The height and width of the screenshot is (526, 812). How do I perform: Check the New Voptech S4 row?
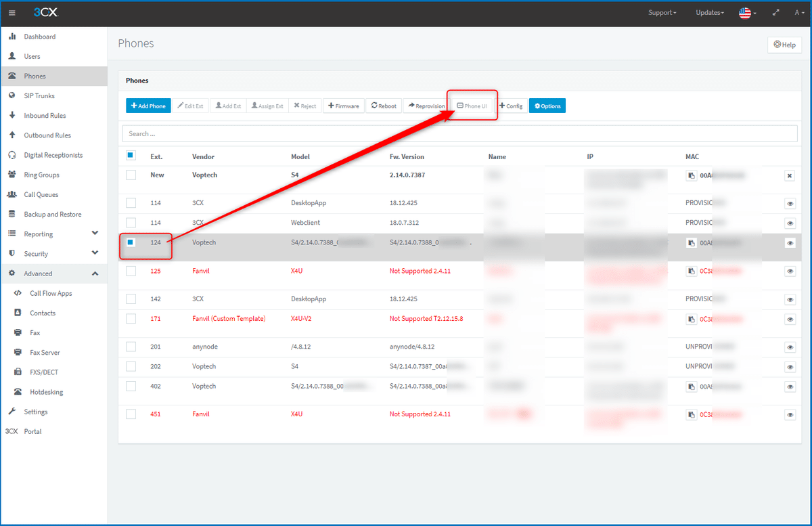(x=131, y=175)
